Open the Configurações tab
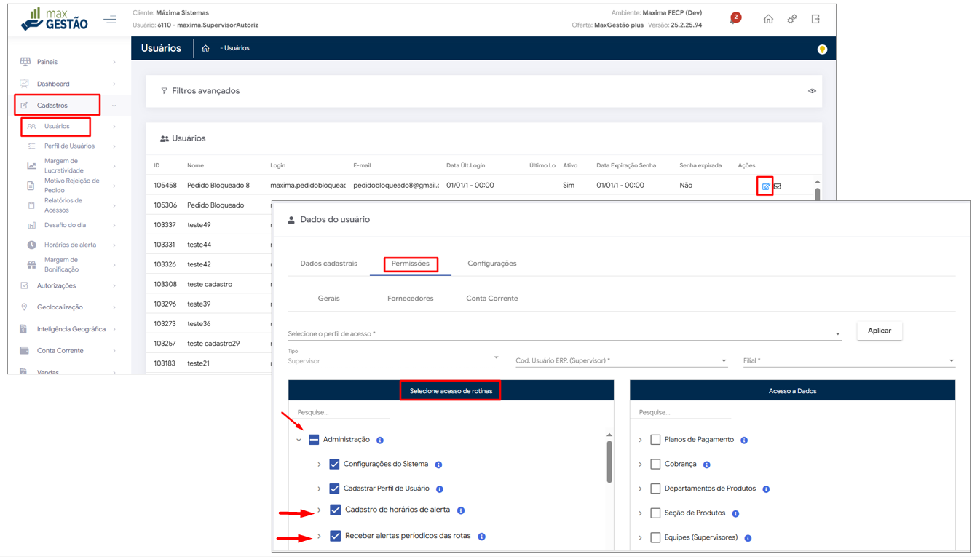Screen dimensions: 980x557 tap(491, 264)
